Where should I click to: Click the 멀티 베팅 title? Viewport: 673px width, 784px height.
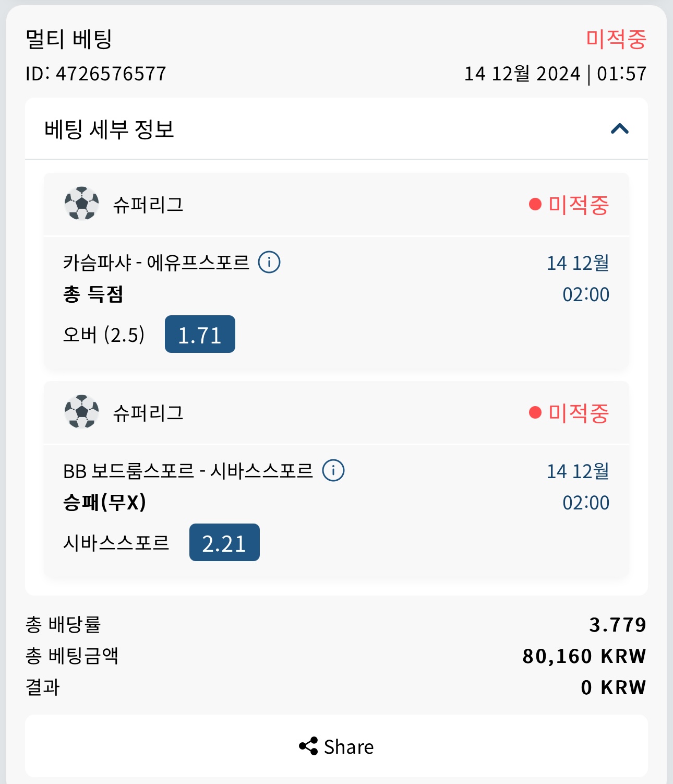point(69,39)
